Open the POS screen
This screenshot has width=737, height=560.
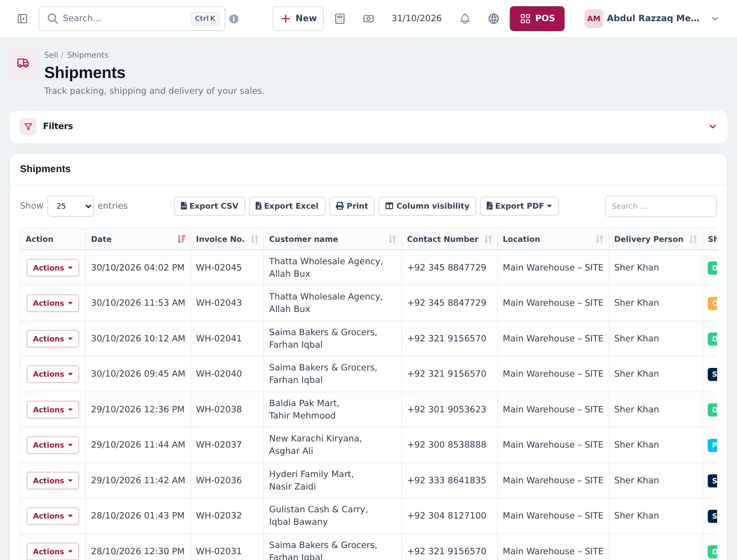click(x=537, y=19)
